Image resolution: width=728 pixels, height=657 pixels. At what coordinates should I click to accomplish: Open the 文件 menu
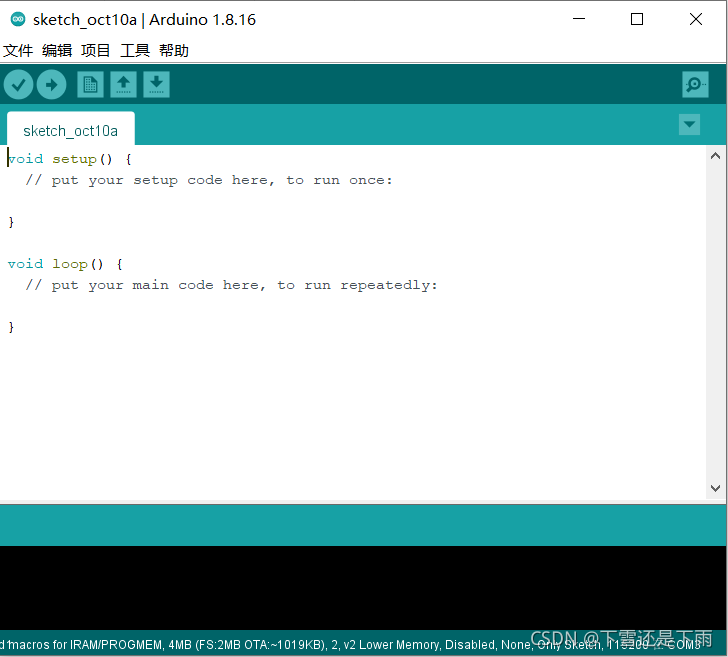tap(18, 50)
